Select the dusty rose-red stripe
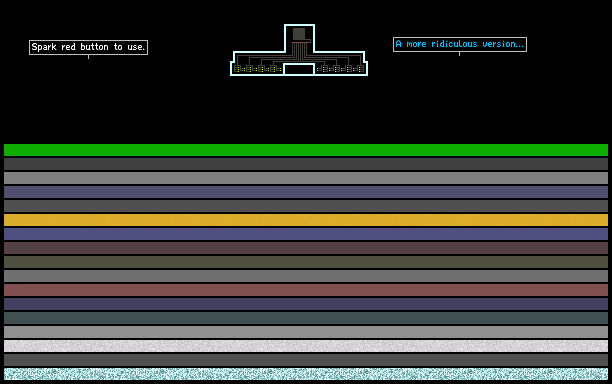The width and height of the screenshot is (612, 384). [x=306, y=290]
